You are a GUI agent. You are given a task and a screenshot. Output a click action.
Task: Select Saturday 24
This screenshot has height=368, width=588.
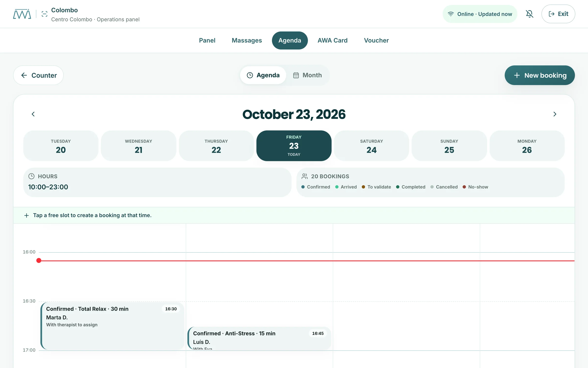(371, 146)
